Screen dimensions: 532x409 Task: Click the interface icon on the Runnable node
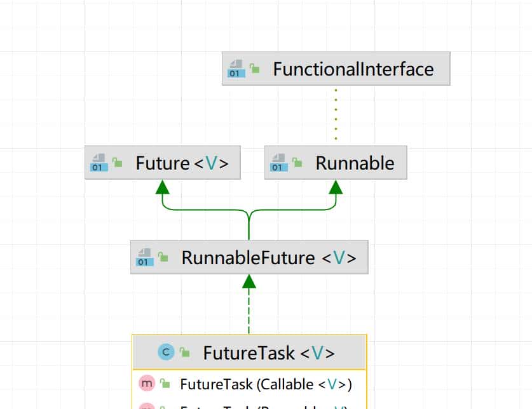279,163
